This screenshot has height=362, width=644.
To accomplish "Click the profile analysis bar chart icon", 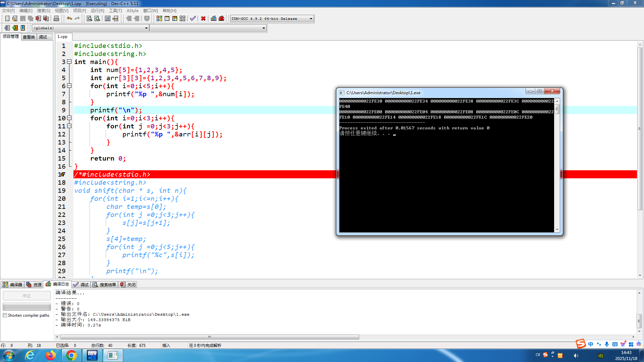I will 214,18.
